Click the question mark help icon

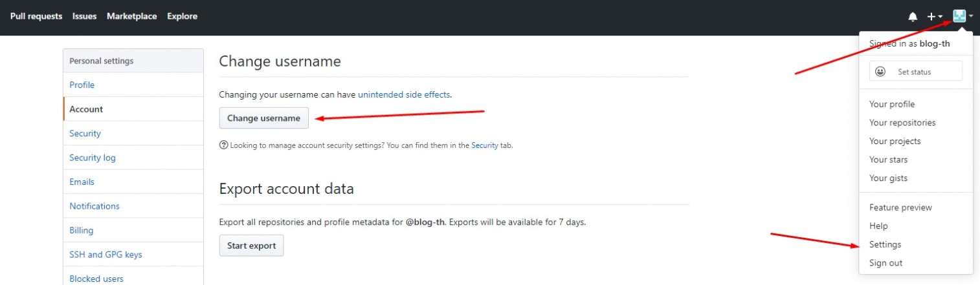(x=223, y=145)
